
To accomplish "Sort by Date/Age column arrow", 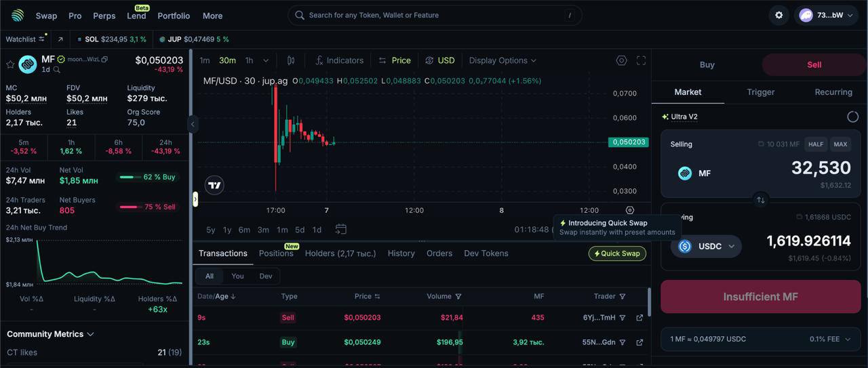I will 233,296.
